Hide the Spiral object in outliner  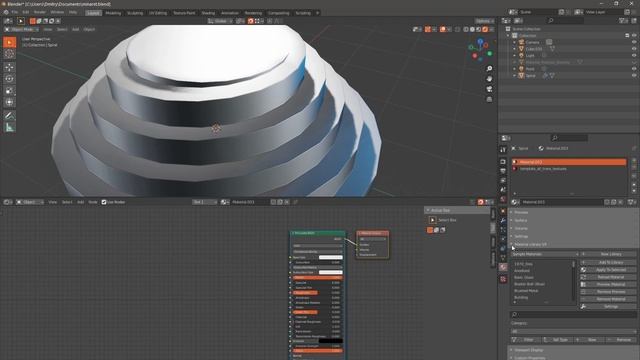click(x=634, y=76)
